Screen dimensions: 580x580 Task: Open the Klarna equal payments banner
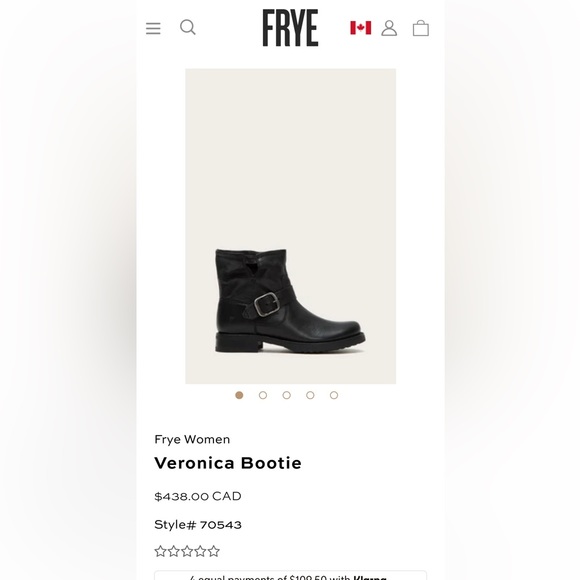coord(290,576)
